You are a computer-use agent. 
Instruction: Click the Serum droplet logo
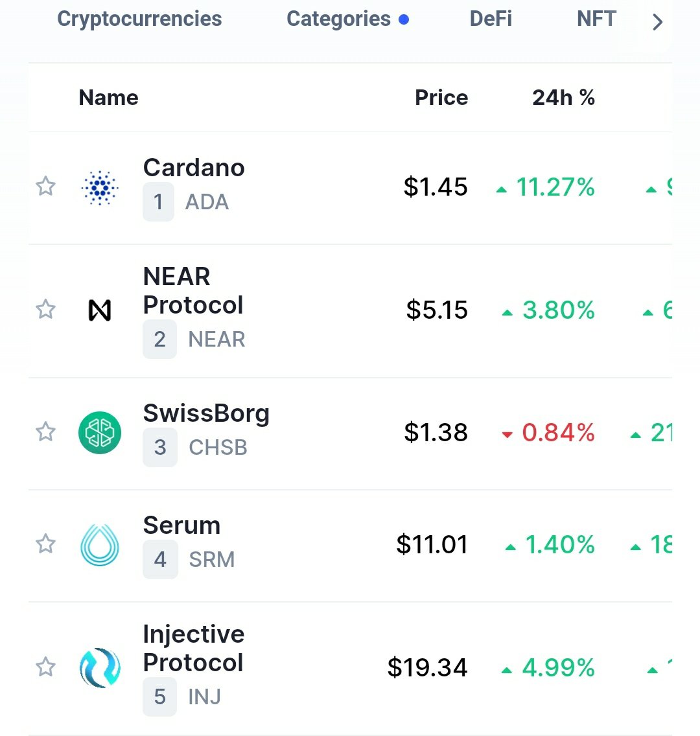coord(100,545)
